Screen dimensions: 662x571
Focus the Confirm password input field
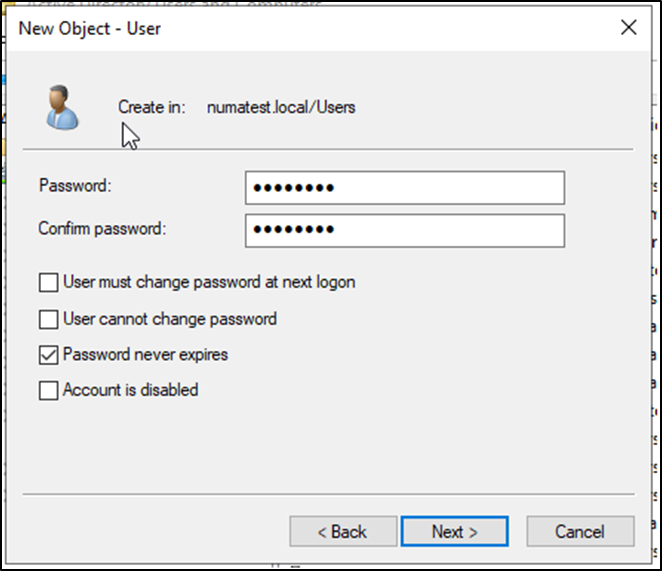click(x=404, y=230)
